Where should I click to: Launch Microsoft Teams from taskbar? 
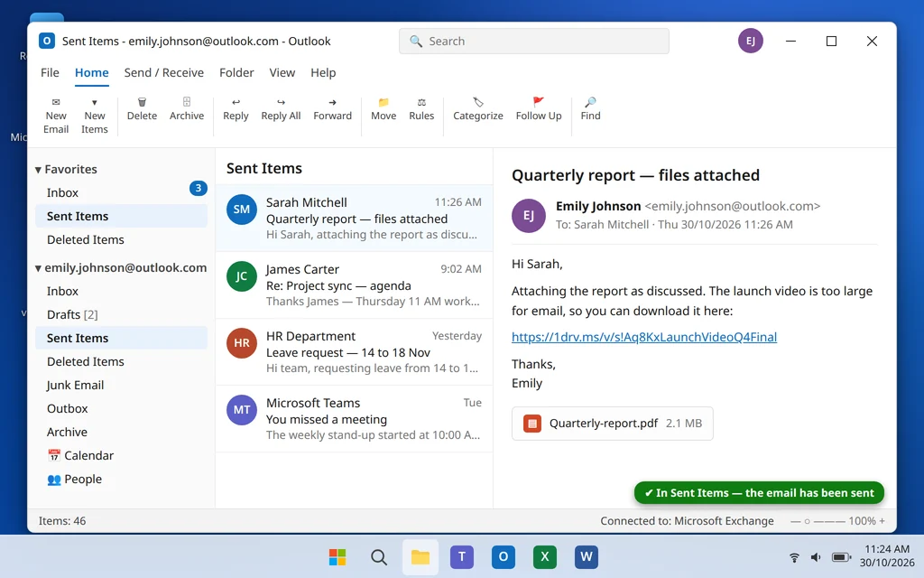point(462,556)
